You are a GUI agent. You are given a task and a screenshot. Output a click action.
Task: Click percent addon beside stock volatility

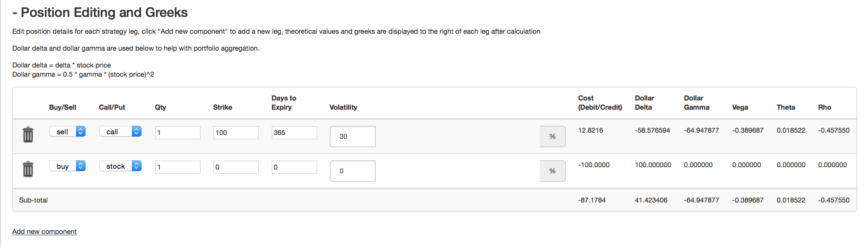[552, 171]
